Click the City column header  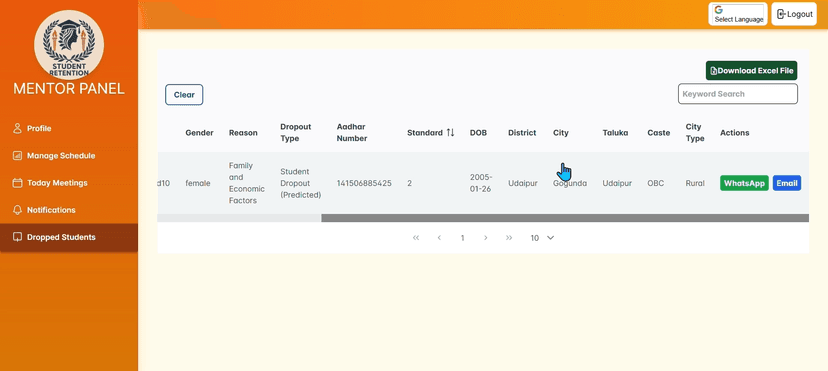(x=561, y=133)
